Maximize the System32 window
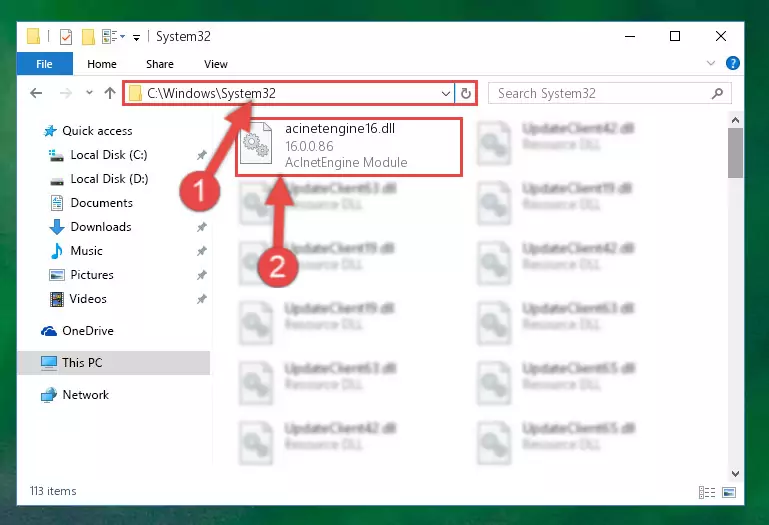The image size is (769, 525). (x=675, y=36)
